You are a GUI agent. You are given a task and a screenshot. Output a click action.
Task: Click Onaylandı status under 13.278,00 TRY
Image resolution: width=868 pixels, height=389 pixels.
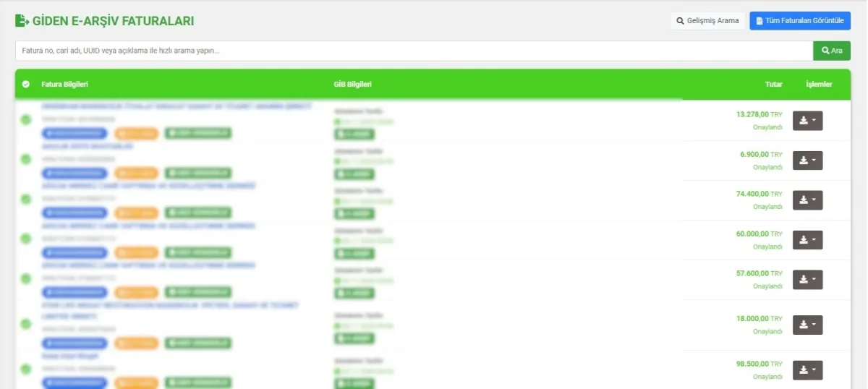(x=767, y=127)
